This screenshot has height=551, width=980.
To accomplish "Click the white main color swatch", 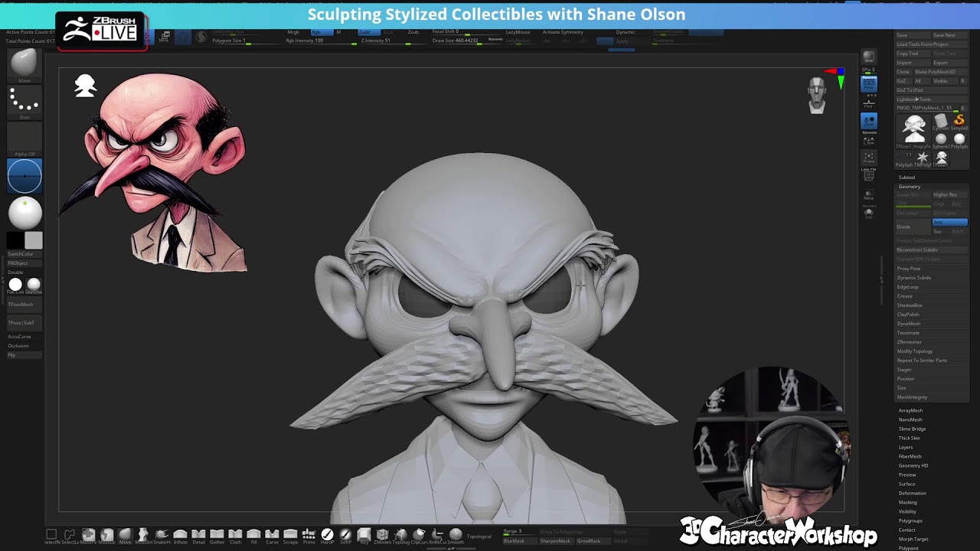I will point(33,240).
